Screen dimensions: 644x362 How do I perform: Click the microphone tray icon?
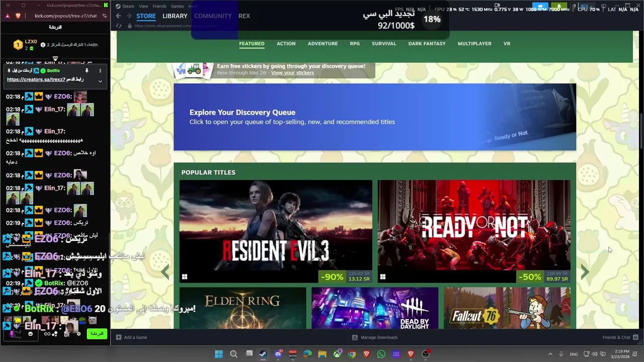tap(561, 354)
